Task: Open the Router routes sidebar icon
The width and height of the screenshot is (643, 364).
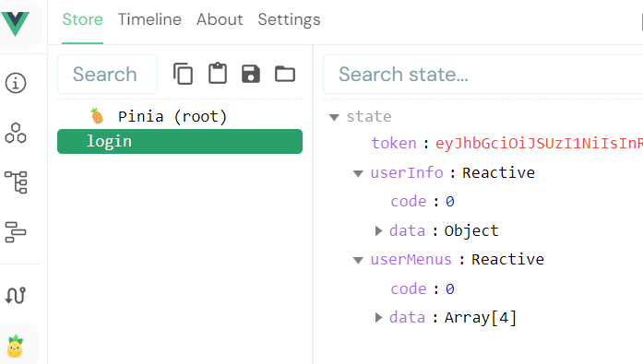Action: pyautogui.click(x=16, y=295)
